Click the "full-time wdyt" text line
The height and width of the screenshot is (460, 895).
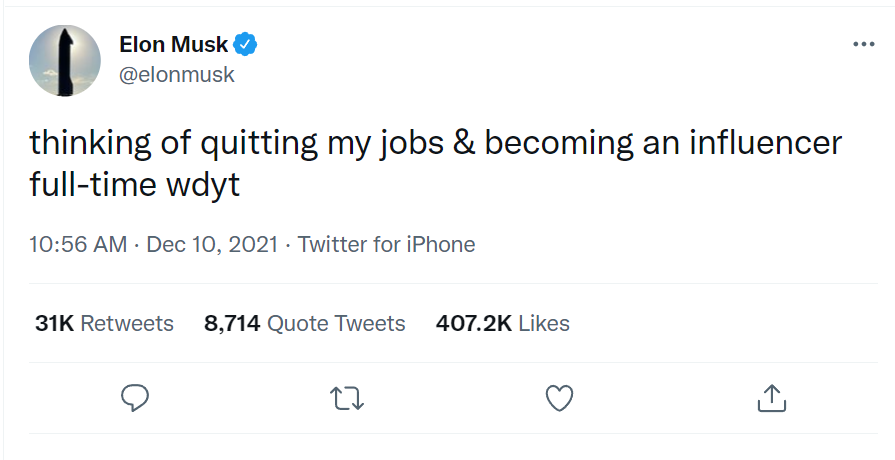[x=135, y=186]
